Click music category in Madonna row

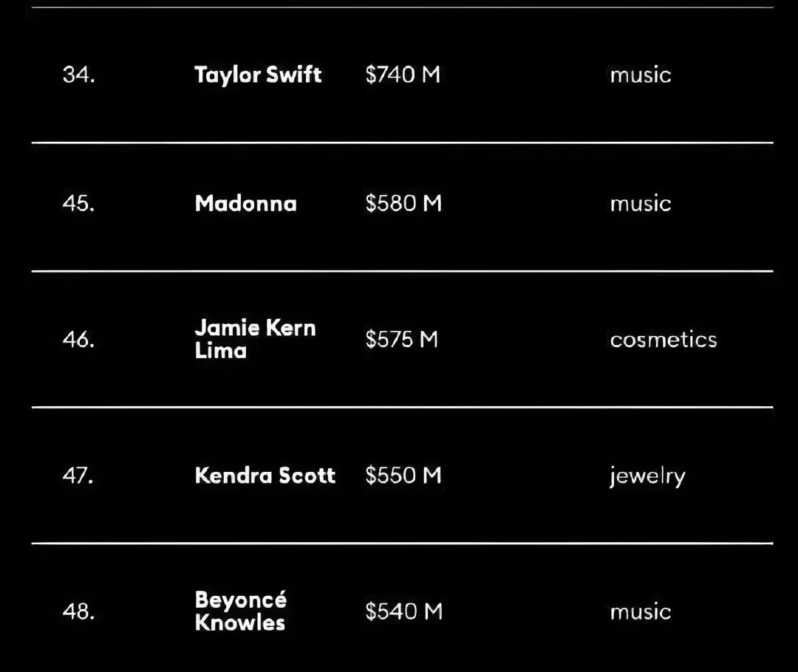(x=641, y=204)
